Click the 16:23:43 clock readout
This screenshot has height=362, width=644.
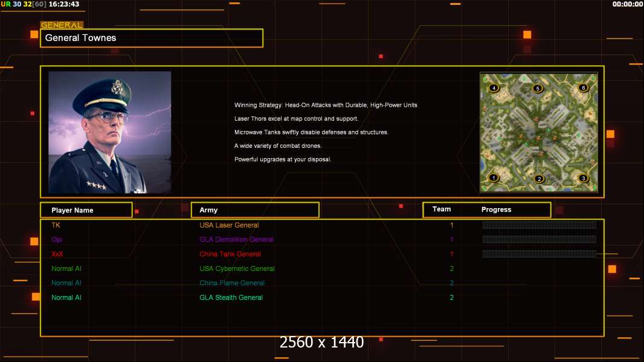[64, 4]
